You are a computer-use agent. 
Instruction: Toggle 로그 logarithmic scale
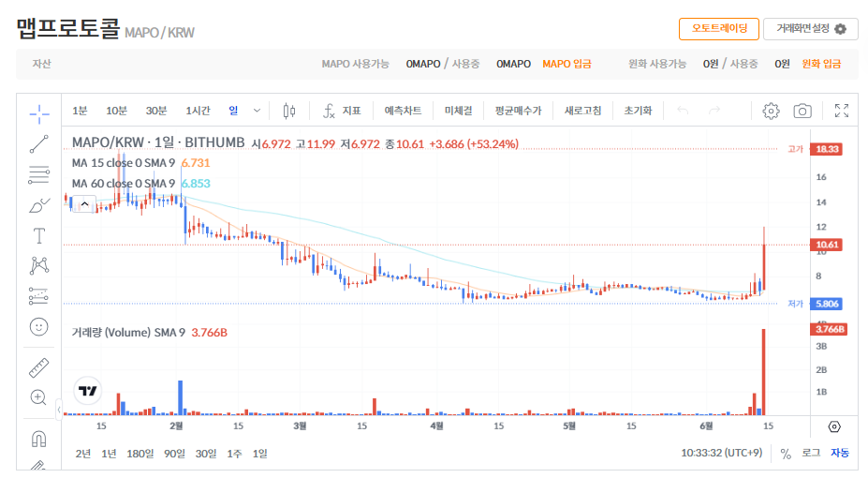click(811, 454)
